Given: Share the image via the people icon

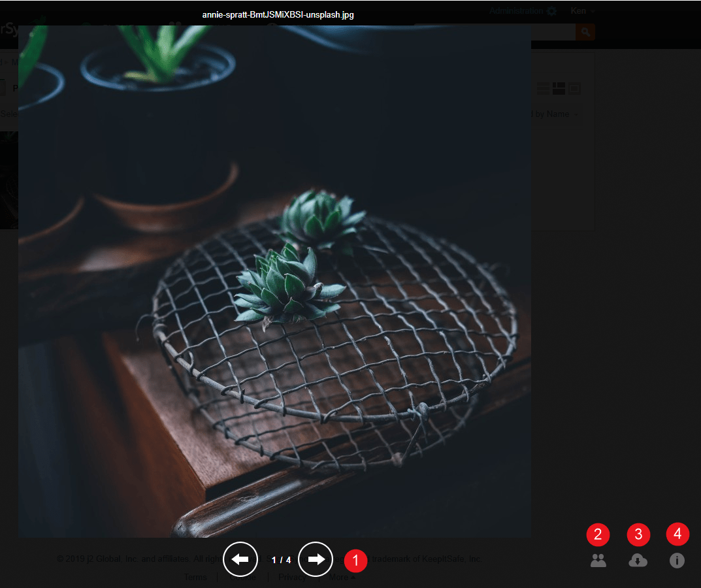Looking at the screenshot, I should [598, 561].
